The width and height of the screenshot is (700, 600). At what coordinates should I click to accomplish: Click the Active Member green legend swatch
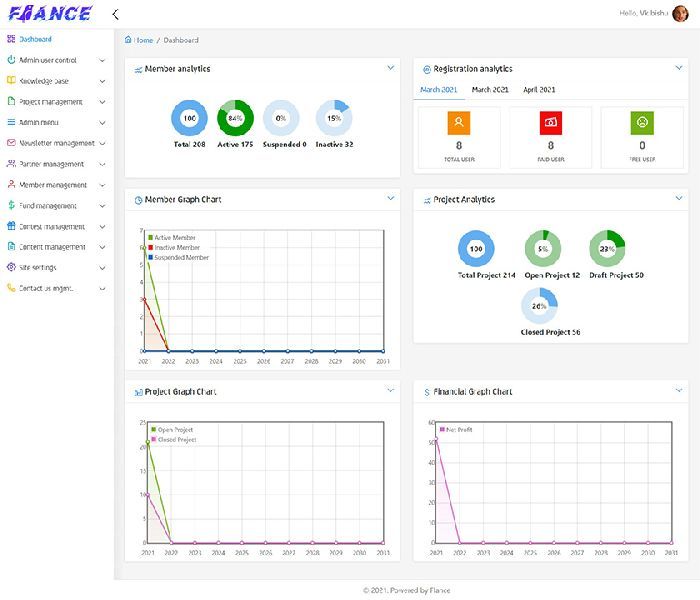point(150,237)
